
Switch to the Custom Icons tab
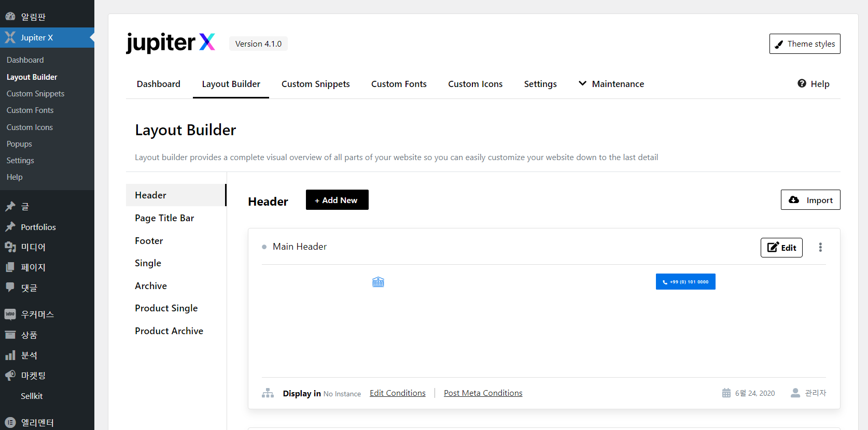click(475, 84)
